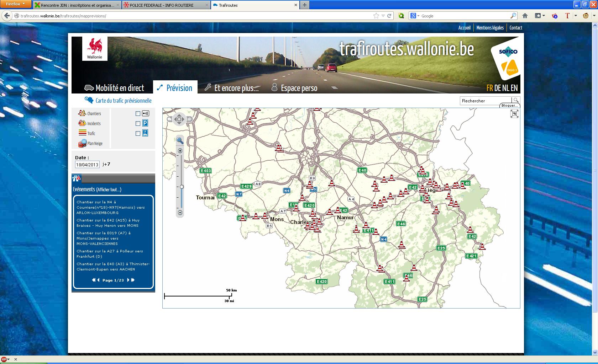Enable the carpool parking checkbox

[x=138, y=134]
